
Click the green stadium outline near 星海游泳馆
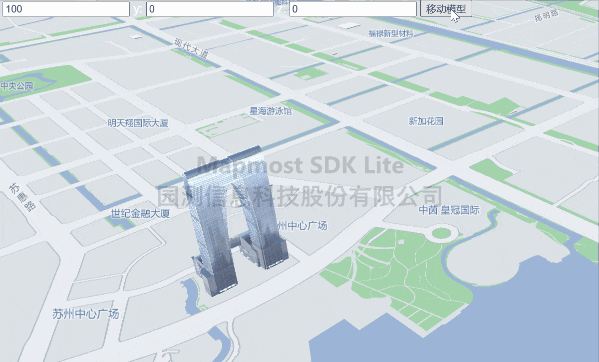(228, 125)
